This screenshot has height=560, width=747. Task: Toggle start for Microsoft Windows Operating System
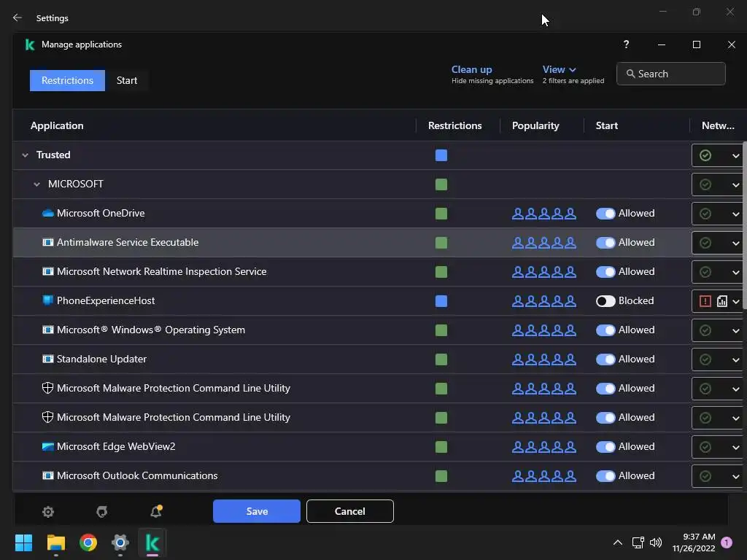click(x=605, y=330)
